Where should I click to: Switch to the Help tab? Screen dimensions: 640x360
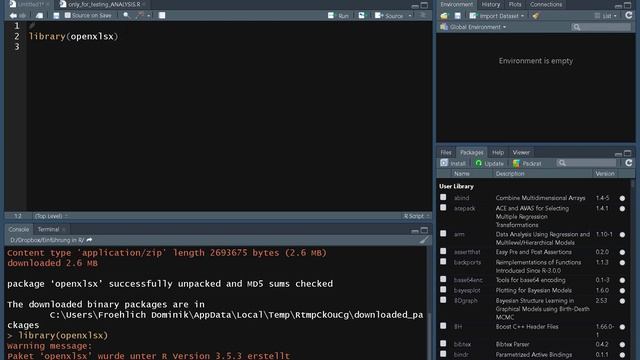tap(498, 152)
